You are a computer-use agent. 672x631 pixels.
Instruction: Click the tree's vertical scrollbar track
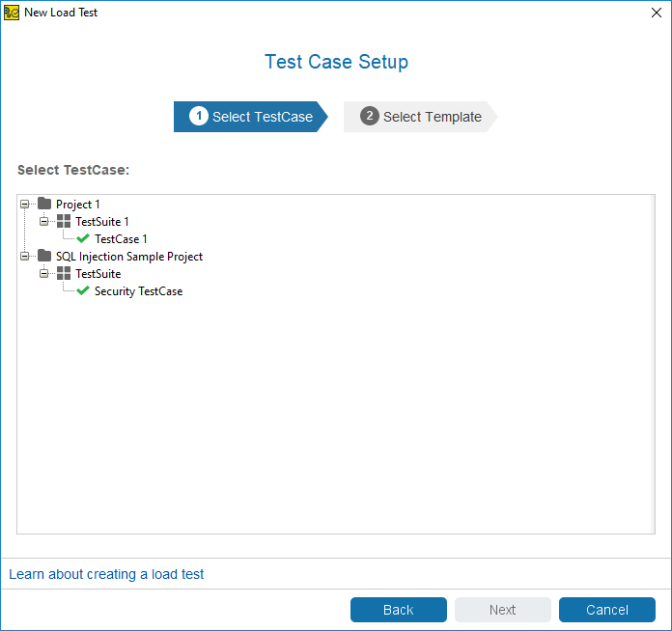coord(653,364)
